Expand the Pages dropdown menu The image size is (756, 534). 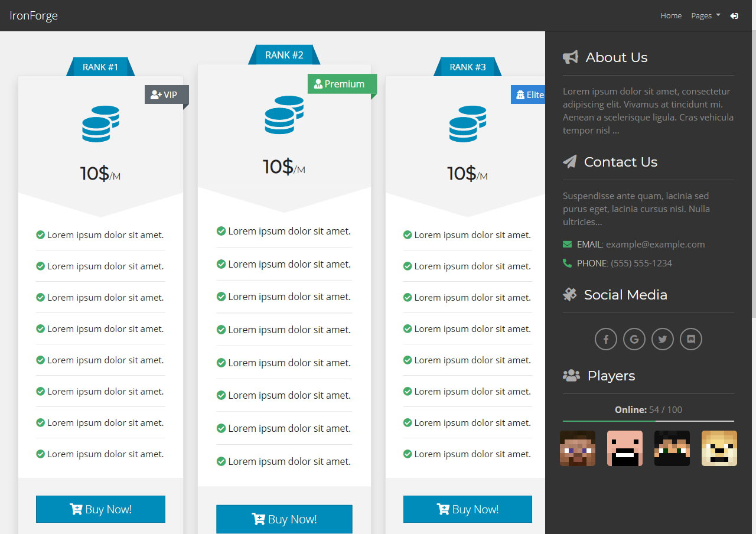[705, 16]
